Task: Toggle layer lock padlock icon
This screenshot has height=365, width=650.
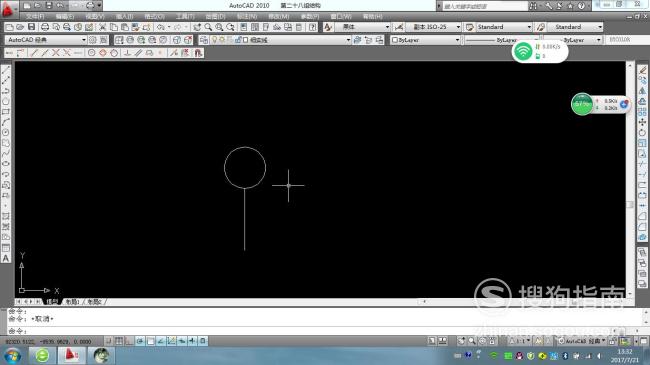Action: click(238, 40)
